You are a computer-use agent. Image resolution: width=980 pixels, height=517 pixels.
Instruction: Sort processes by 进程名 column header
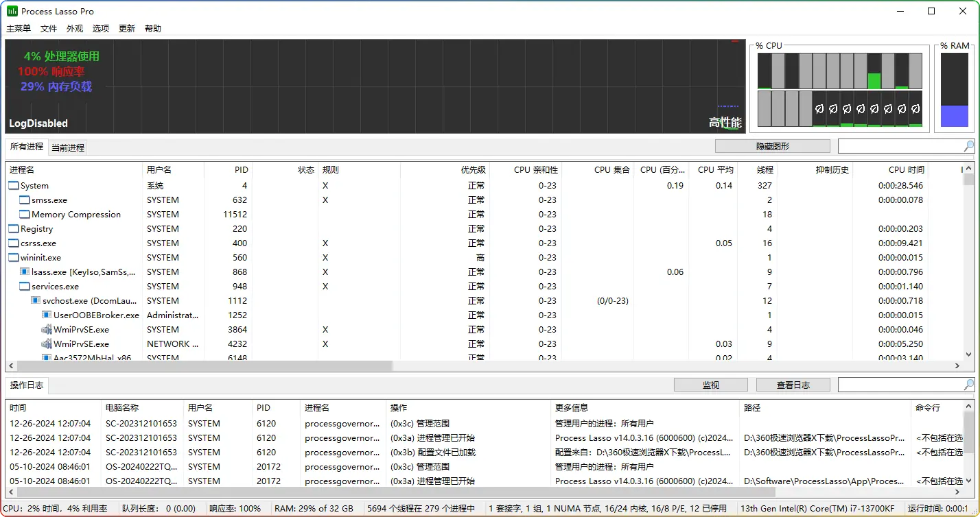pos(74,169)
